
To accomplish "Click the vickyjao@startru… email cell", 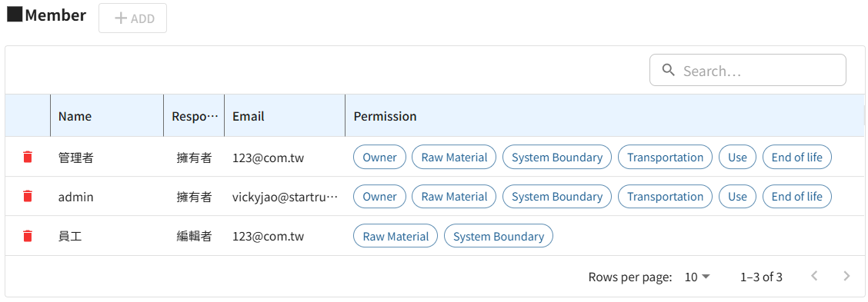I will point(285,197).
